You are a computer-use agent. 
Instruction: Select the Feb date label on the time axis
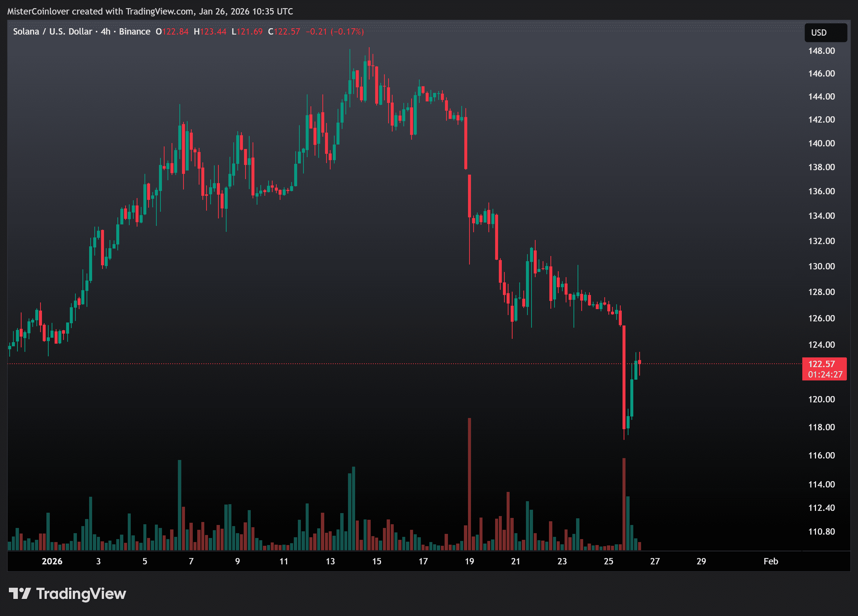pyautogui.click(x=770, y=561)
